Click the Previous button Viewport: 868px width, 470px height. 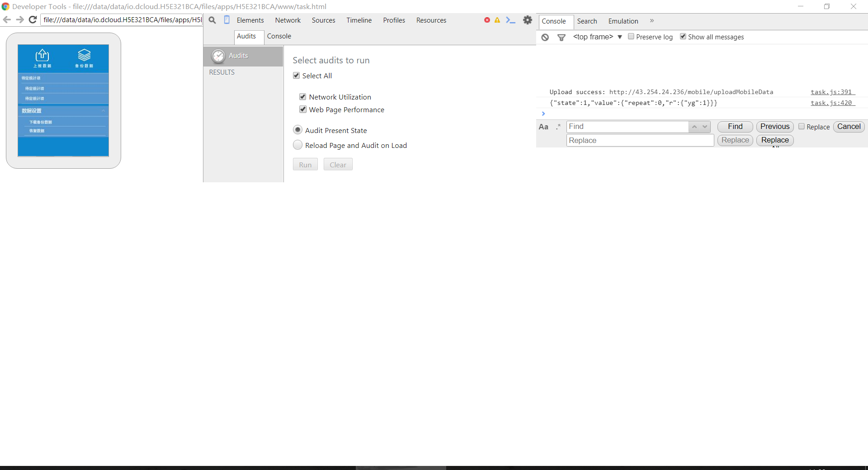tap(775, 127)
